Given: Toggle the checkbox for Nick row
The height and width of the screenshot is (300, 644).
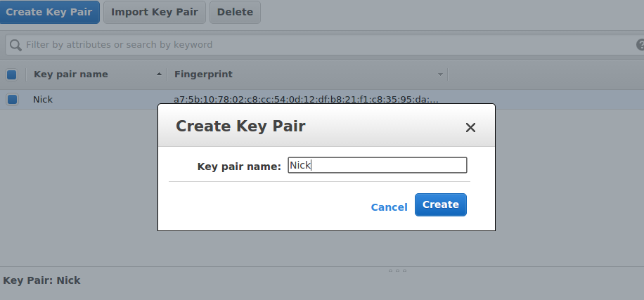Looking at the screenshot, I should coord(12,99).
